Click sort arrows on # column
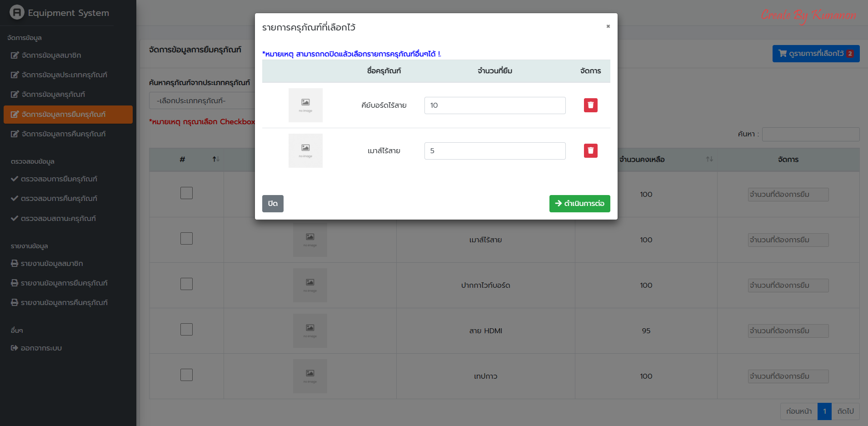The image size is (868, 426). (216, 159)
